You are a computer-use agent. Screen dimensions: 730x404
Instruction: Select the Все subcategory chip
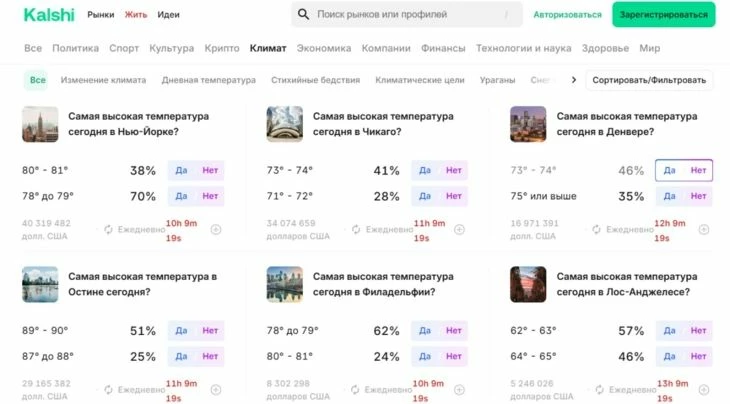coord(37,80)
